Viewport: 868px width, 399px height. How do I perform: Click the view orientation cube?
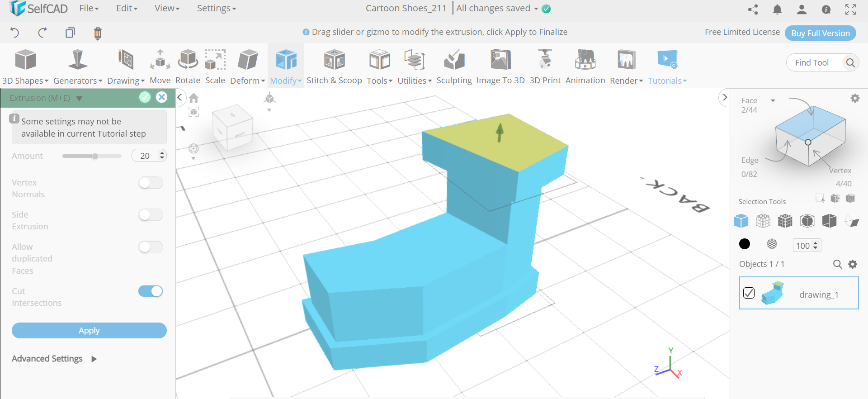tap(232, 128)
